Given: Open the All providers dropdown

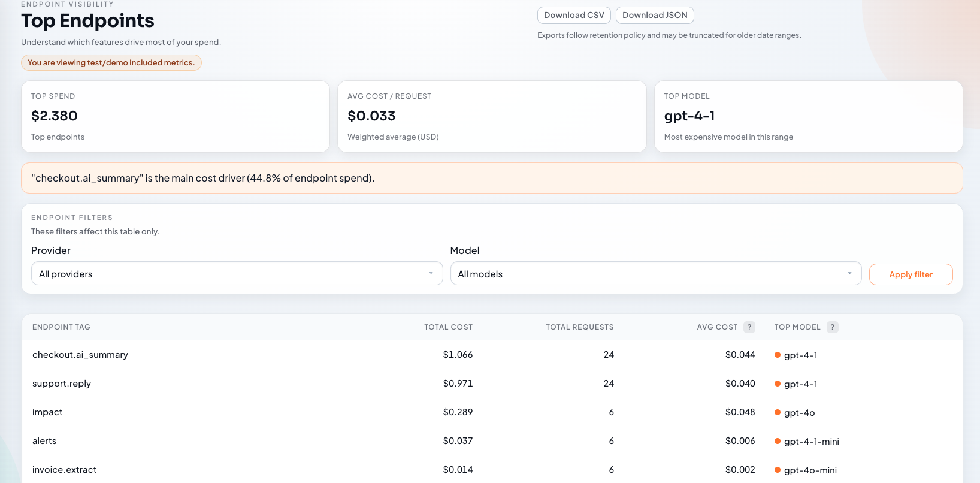Looking at the screenshot, I should point(237,274).
